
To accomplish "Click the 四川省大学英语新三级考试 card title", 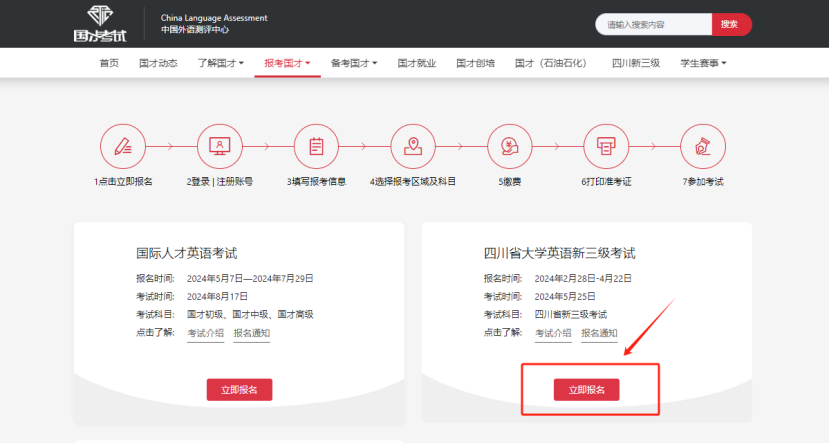I will point(560,253).
